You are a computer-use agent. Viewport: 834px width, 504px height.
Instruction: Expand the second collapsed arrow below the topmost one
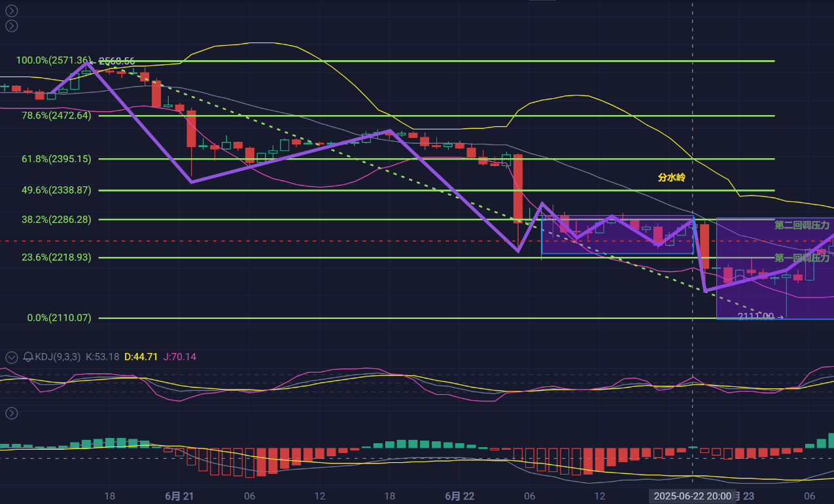click(12, 26)
